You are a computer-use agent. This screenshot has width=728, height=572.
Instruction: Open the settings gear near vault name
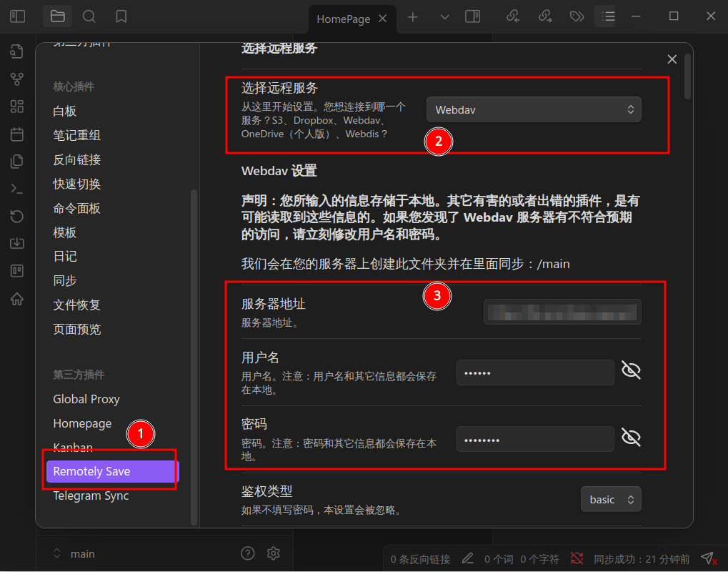[274, 553]
